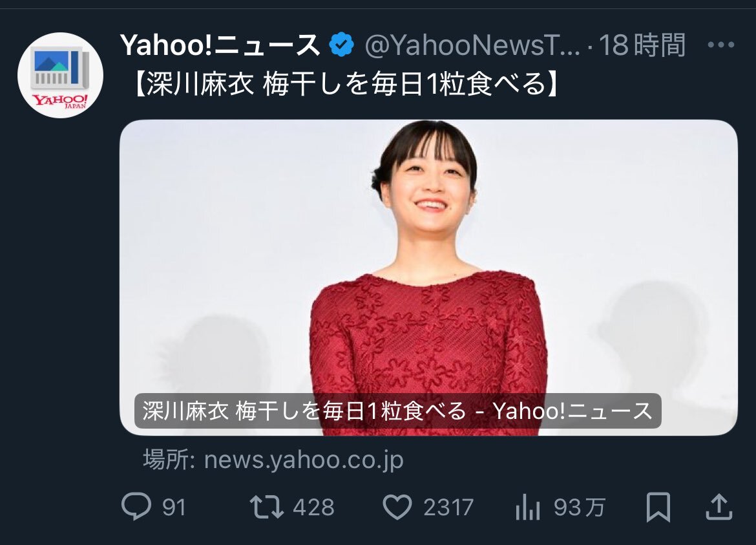This screenshot has width=756, height=545.
Task: Open the Yahoo! JAPAN news profile avatar
Action: tap(60, 75)
